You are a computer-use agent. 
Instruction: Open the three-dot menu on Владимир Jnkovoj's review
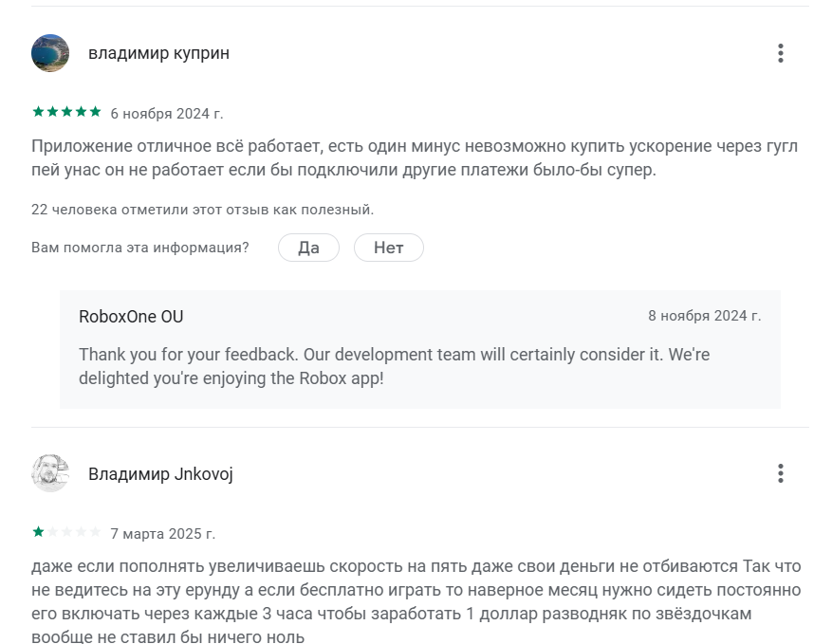click(780, 473)
